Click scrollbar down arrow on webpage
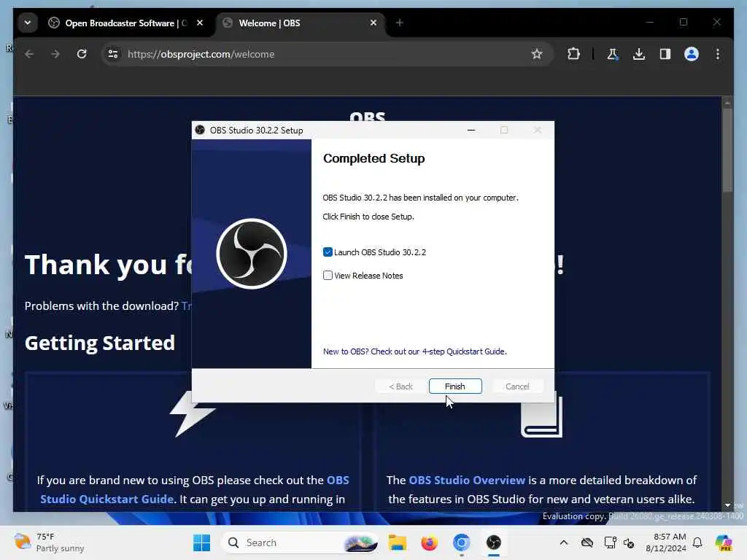This screenshot has width=747, height=560. click(727, 505)
